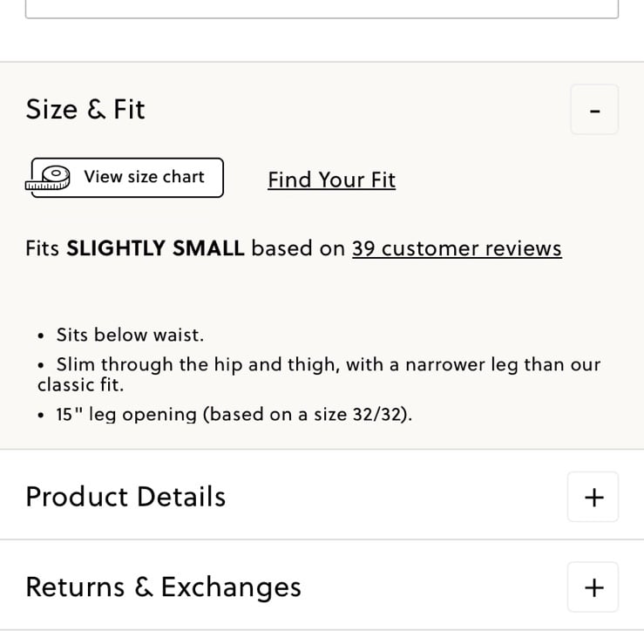The height and width of the screenshot is (644, 644).
Task: Click the bordered input box at the top
Action: click(322, 9)
